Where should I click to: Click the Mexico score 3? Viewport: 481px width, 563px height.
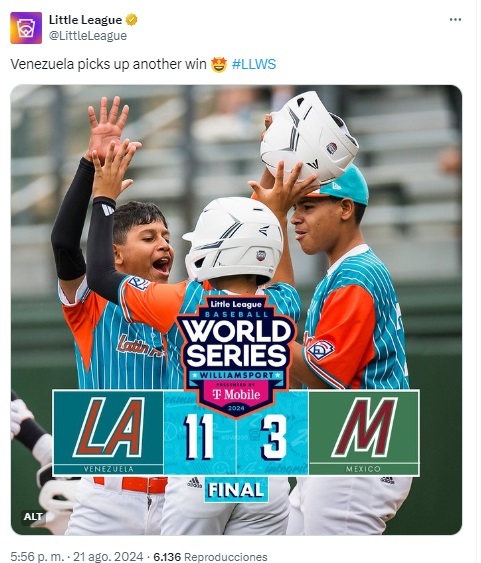point(274,436)
